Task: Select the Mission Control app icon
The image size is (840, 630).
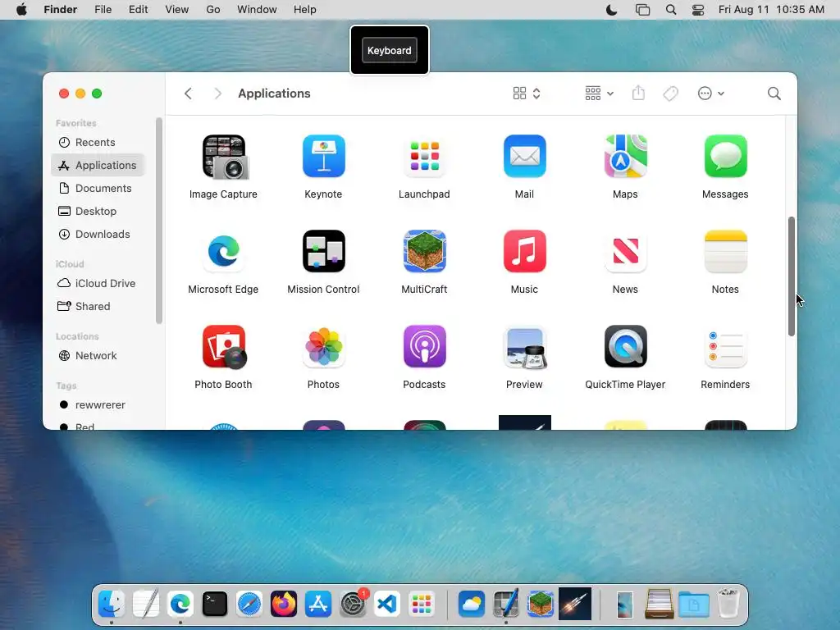Action: coord(323,251)
